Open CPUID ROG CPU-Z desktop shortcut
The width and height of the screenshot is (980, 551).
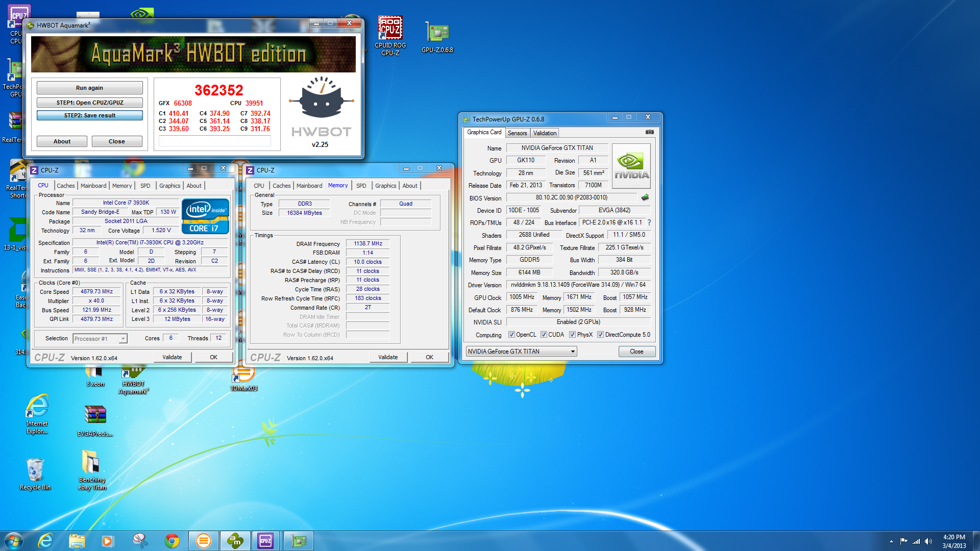click(390, 35)
